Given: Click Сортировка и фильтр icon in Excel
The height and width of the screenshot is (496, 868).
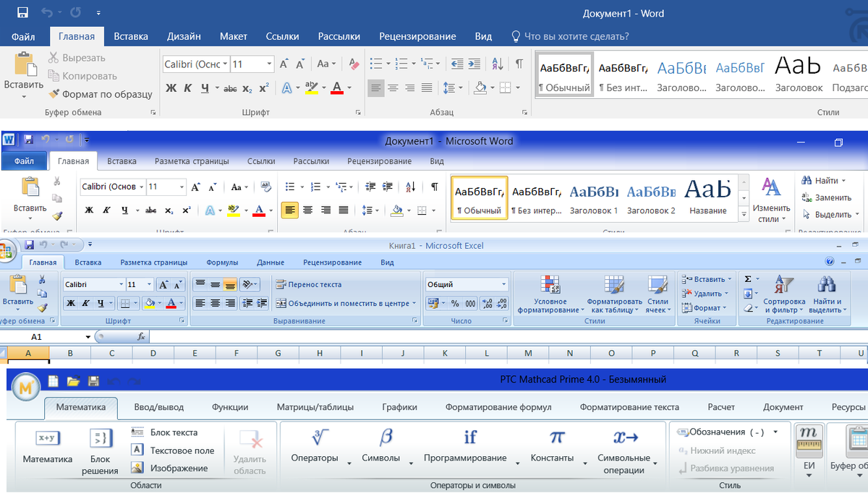Looking at the screenshot, I should point(783,284).
